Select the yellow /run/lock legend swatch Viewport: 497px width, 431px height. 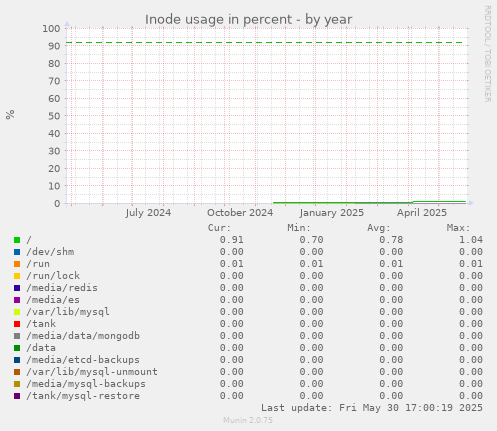coord(17,276)
